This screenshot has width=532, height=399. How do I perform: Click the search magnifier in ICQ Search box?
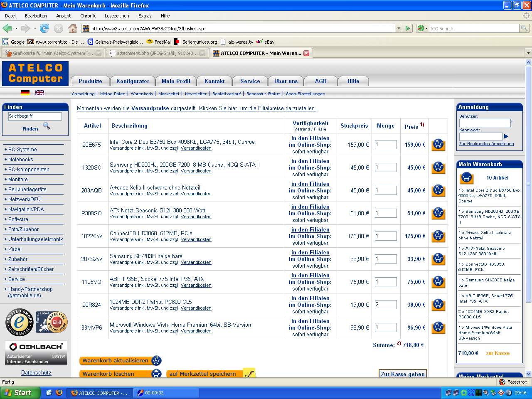click(x=525, y=28)
